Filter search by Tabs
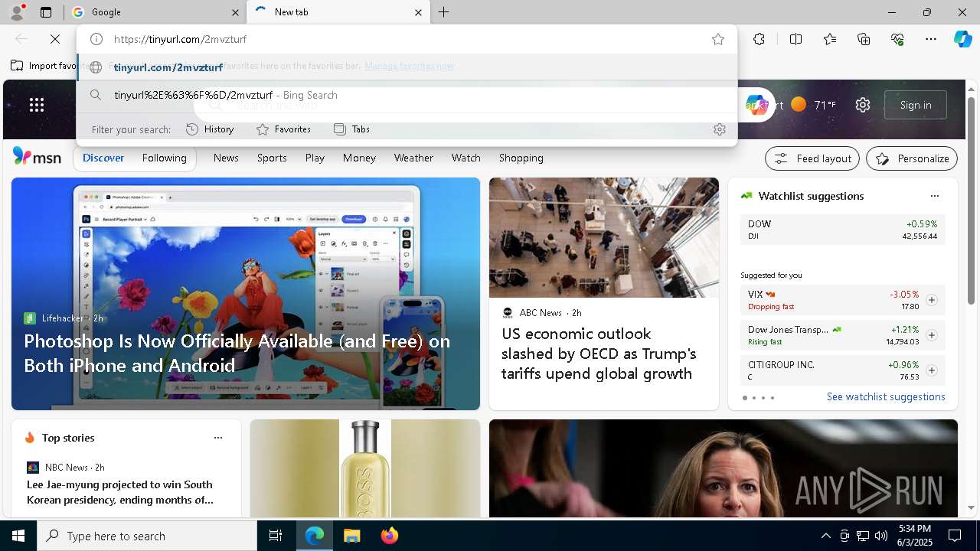The height and width of the screenshot is (551, 980). [352, 129]
